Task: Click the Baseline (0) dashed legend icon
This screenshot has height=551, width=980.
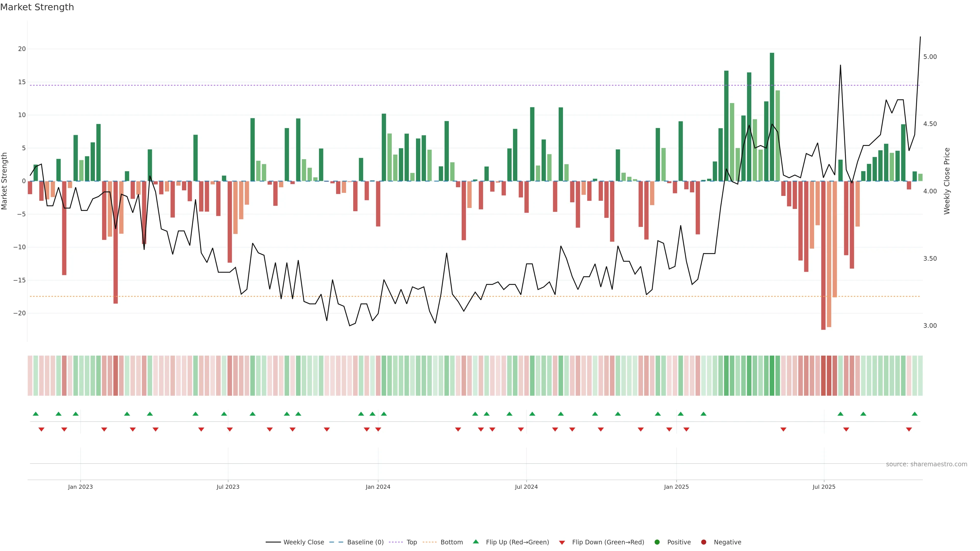Action: point(336,542)
